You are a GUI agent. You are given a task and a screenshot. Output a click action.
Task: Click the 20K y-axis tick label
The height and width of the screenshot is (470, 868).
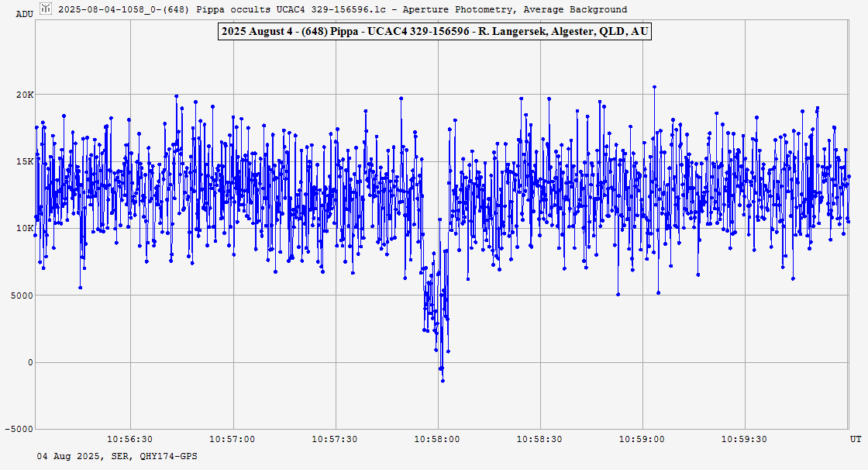[x=26, y=95]
